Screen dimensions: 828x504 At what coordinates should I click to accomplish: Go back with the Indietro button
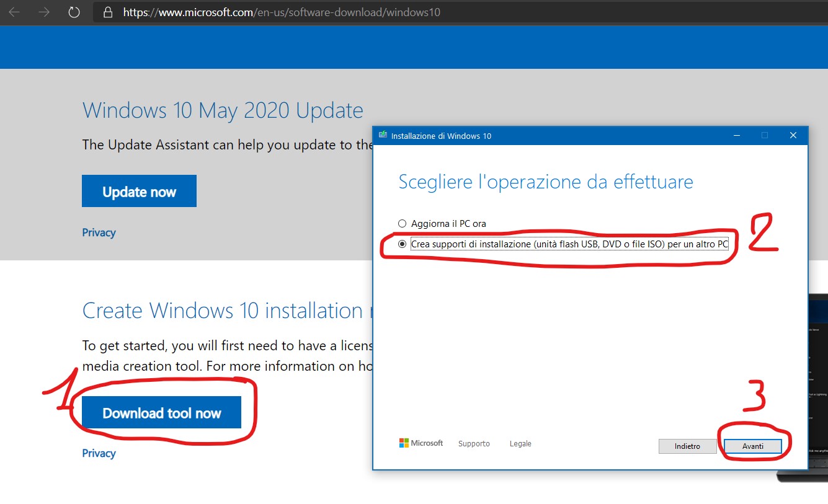tap(687, 446)
